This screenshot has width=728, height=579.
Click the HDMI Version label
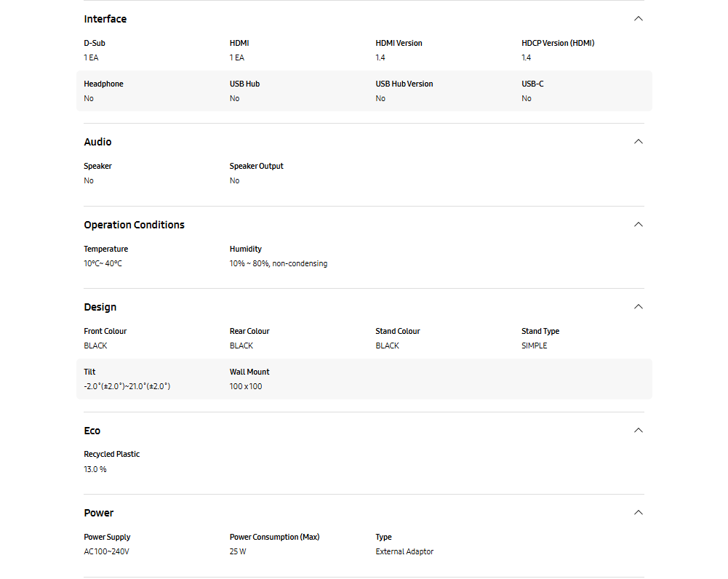click(399, 43)
